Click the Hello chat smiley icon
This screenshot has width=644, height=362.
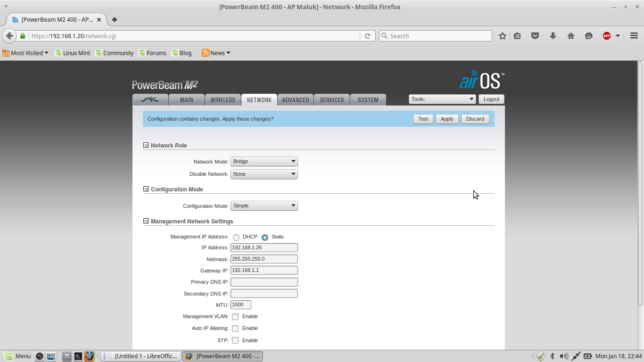(589, 36)
